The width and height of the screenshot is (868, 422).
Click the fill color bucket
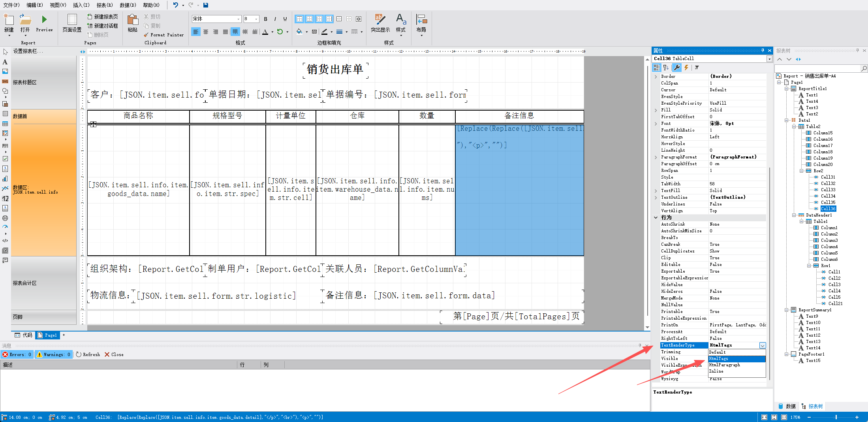pyautogui.click(x=299, y=32)
